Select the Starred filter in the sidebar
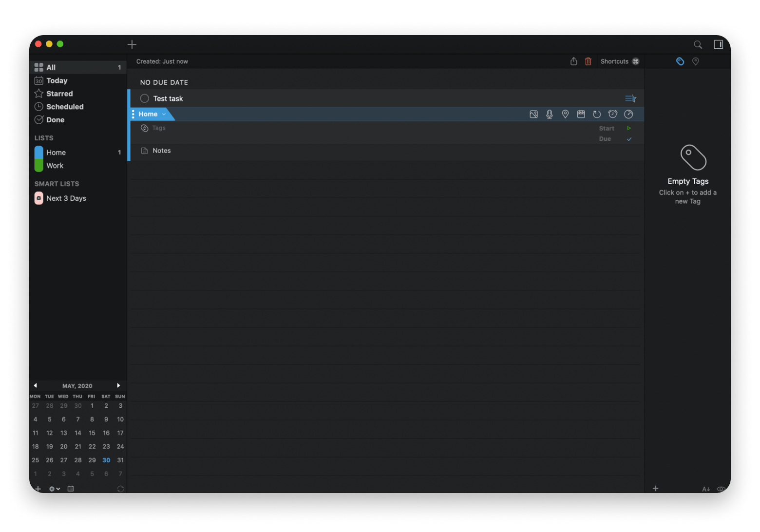The width and height of the screenshot is (760, 532). click(59, 94)
